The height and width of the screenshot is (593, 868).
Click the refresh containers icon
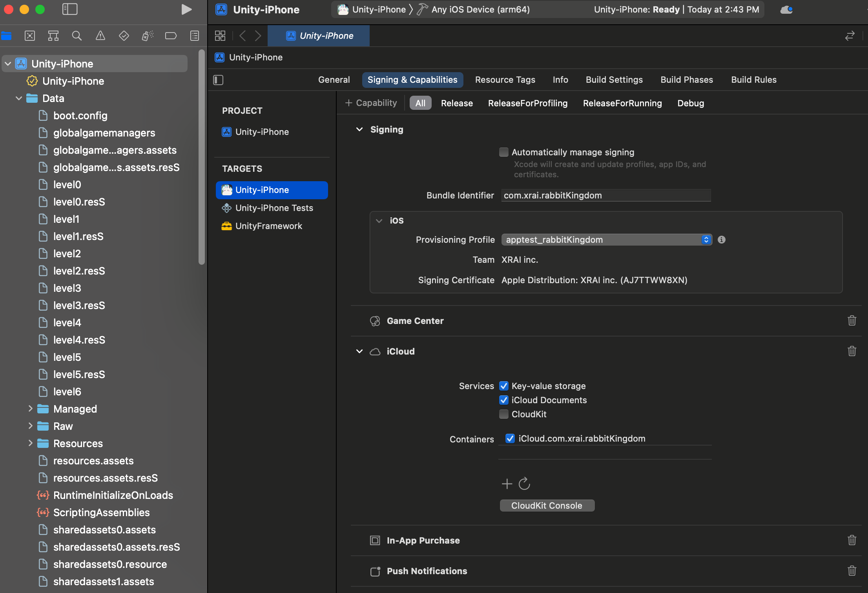(x=524, y=484)
